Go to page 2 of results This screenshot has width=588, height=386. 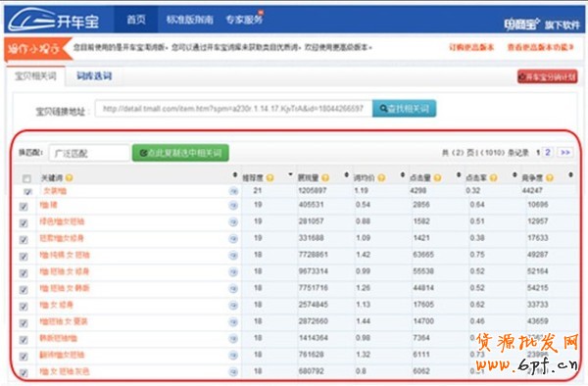(x=548, y=152)
